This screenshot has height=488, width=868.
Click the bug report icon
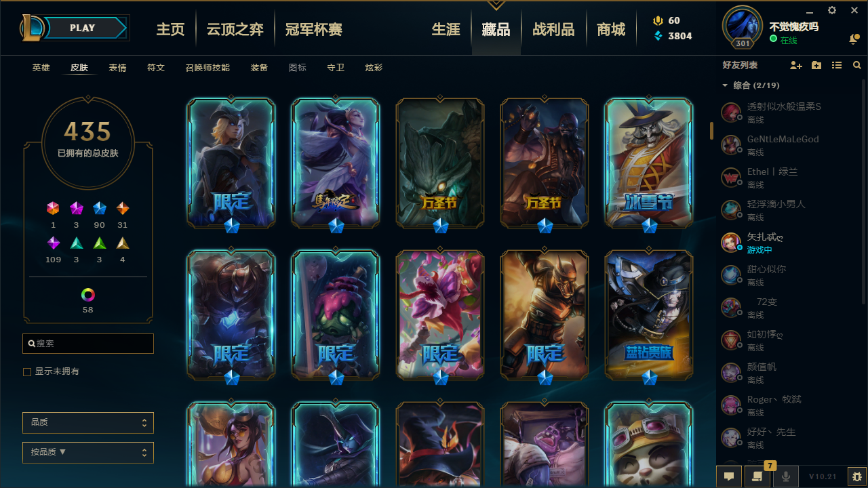[x=857, y=476]
